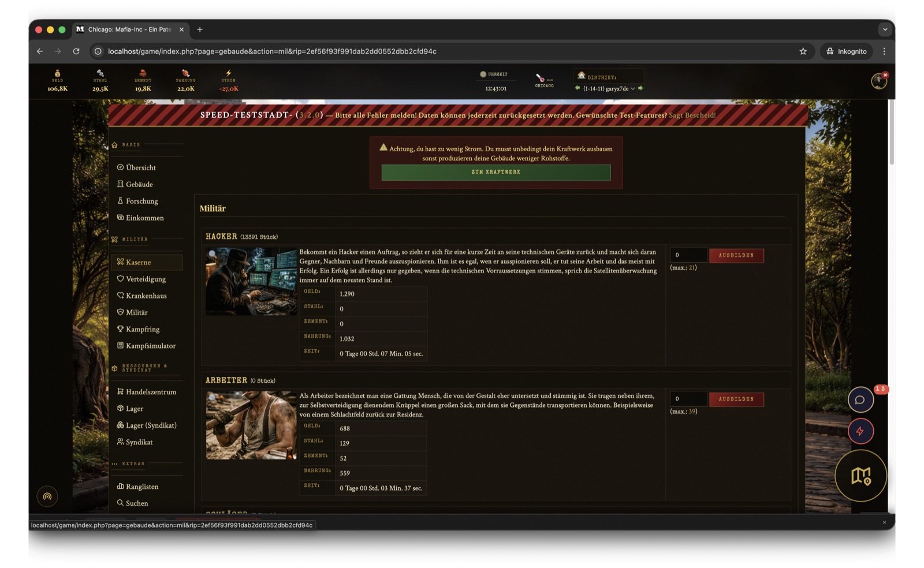Click the Ranglisten chart icon
This screenshot has width=924, height=568.
point(120,487)
